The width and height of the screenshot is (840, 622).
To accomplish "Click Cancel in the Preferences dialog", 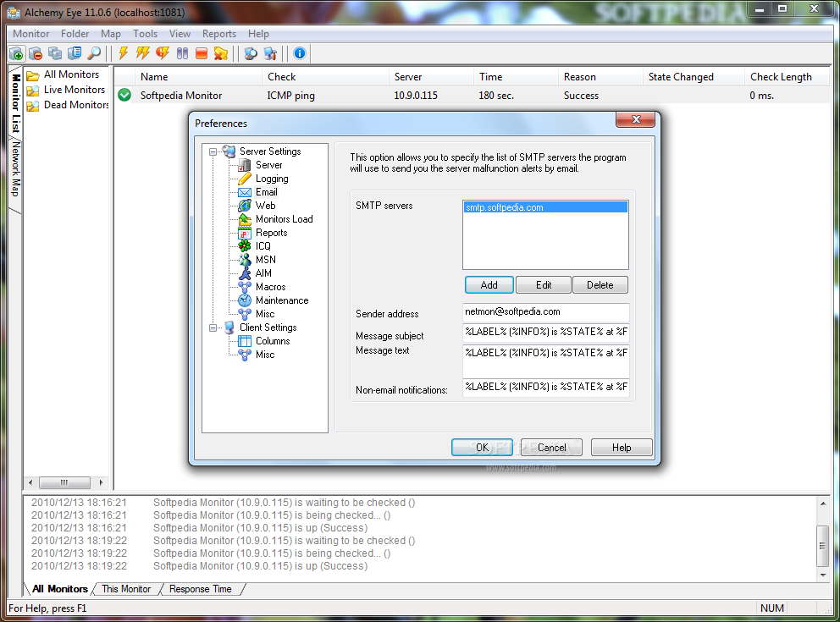I will (x=551, y=448).
